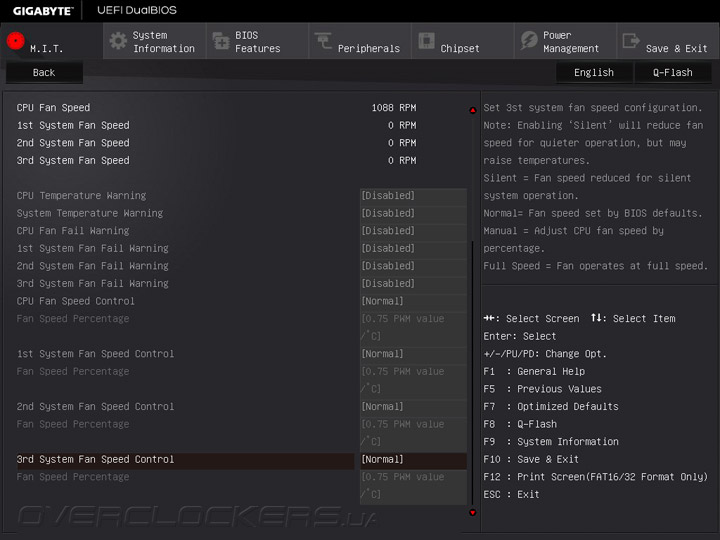Select System Temperature Warning label

coord(90,213)
